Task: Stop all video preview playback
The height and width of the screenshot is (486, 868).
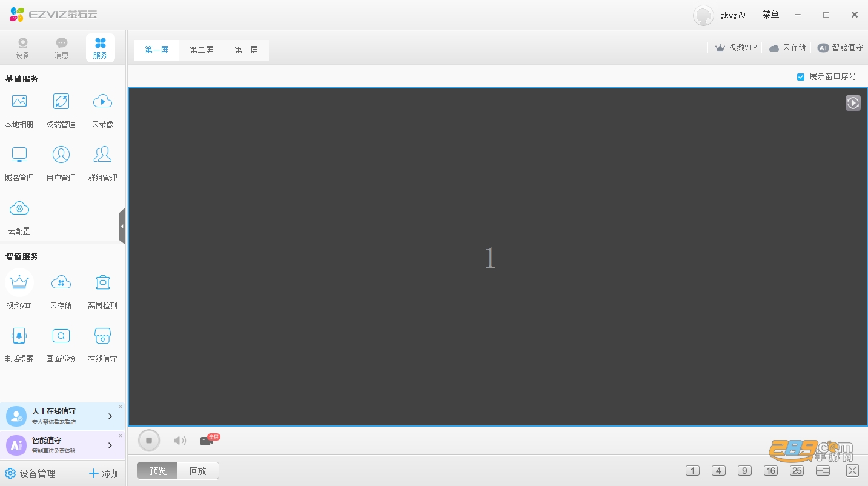Action: (149, 441)
